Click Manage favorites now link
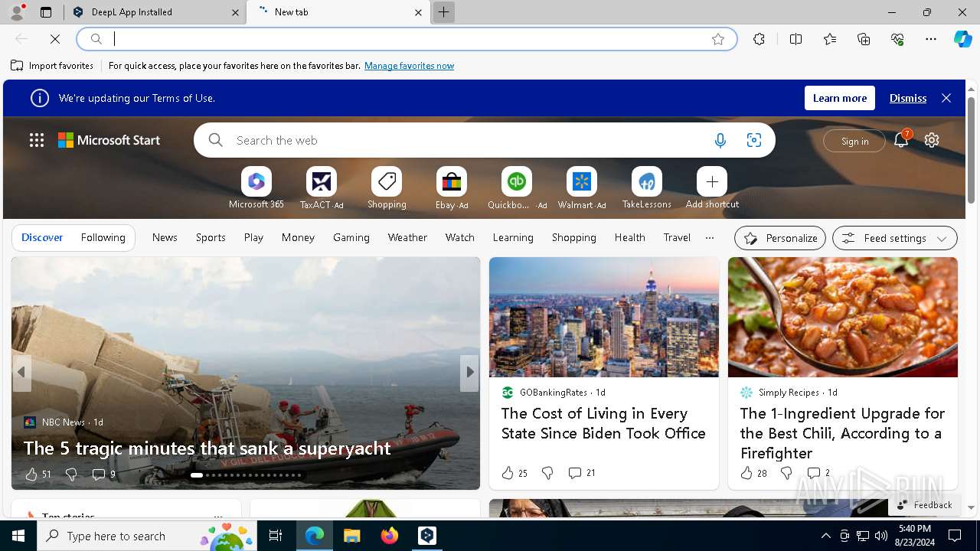980x551 pixels. pyautogui.click(x=409, y=66)
